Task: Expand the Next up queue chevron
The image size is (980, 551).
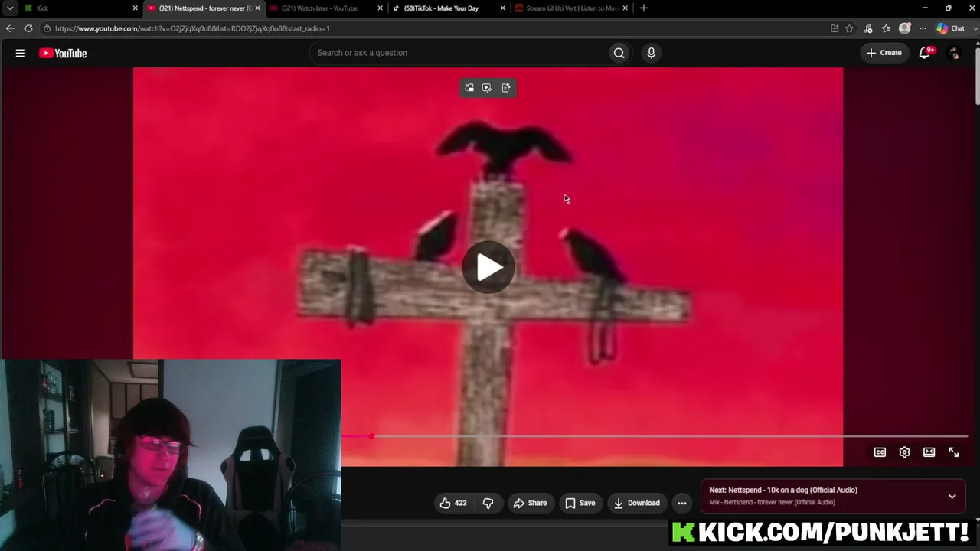Action: click(x=952, y=496)
